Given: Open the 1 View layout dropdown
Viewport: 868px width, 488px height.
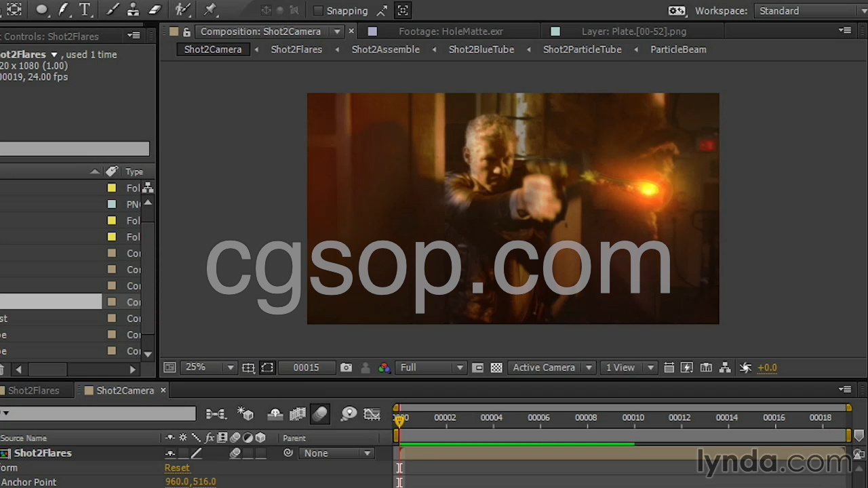Looking at the screenshot, I should pyautogui.click(x=629, y=367).
